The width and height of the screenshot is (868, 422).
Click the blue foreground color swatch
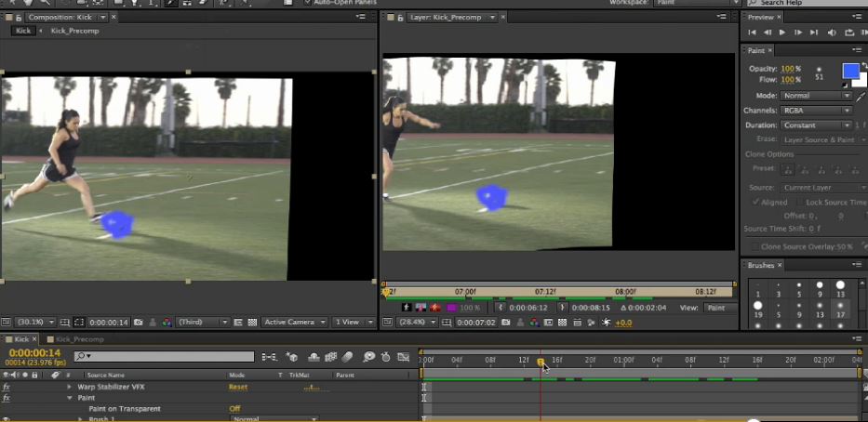(850, 71)
